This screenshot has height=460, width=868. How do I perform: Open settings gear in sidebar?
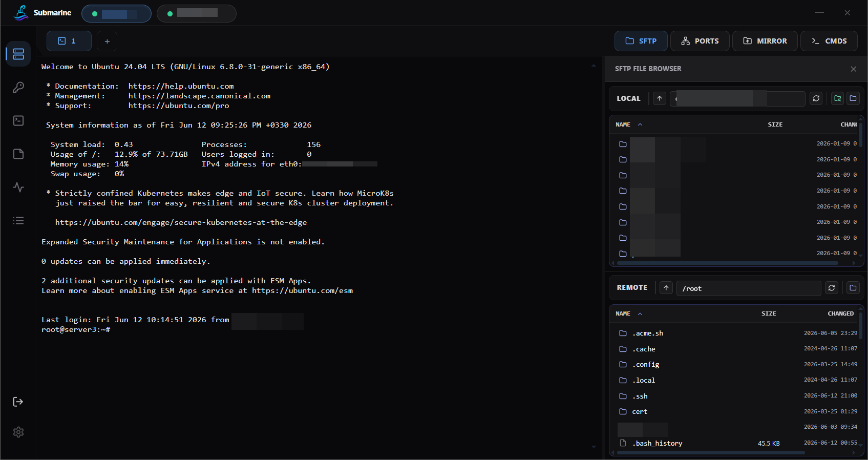18,432
